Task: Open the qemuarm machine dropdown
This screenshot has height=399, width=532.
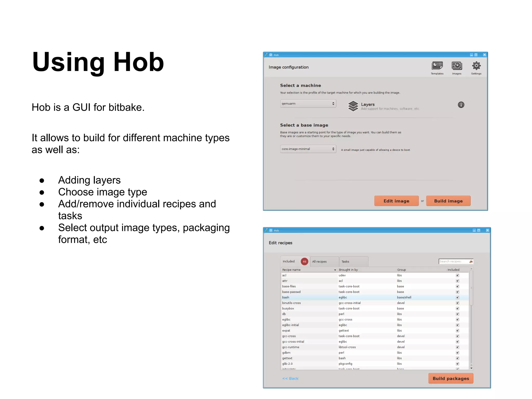Action: (x=308, y=104)
